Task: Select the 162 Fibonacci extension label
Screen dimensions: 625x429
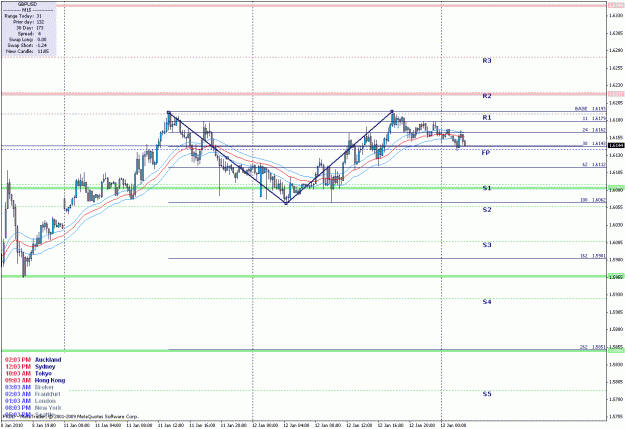Action: 593,256
